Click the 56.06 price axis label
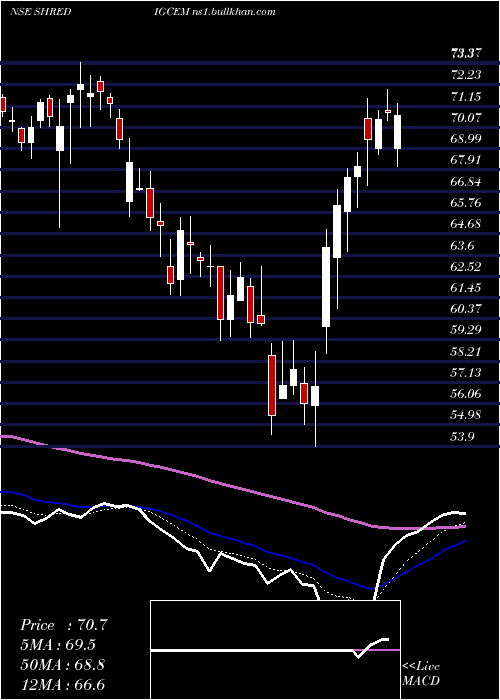The width and height of the screenshot is (500, 700). 466,394
